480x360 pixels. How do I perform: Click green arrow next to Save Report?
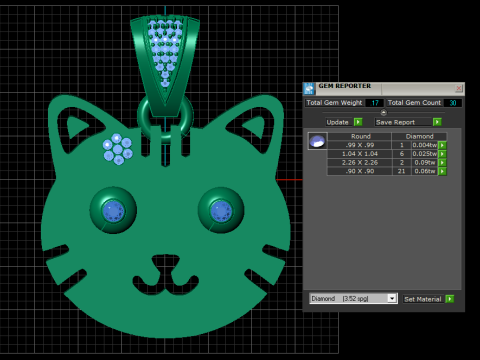tap(437, 122)
